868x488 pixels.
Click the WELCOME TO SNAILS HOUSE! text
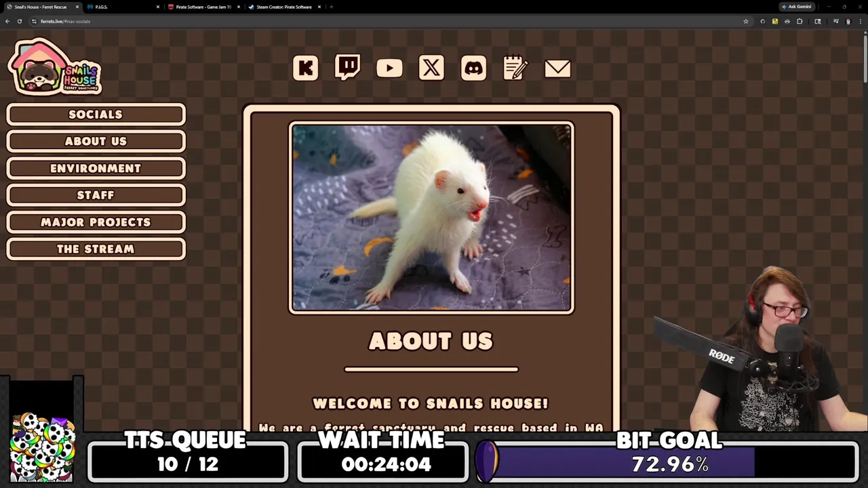point(431,403)
